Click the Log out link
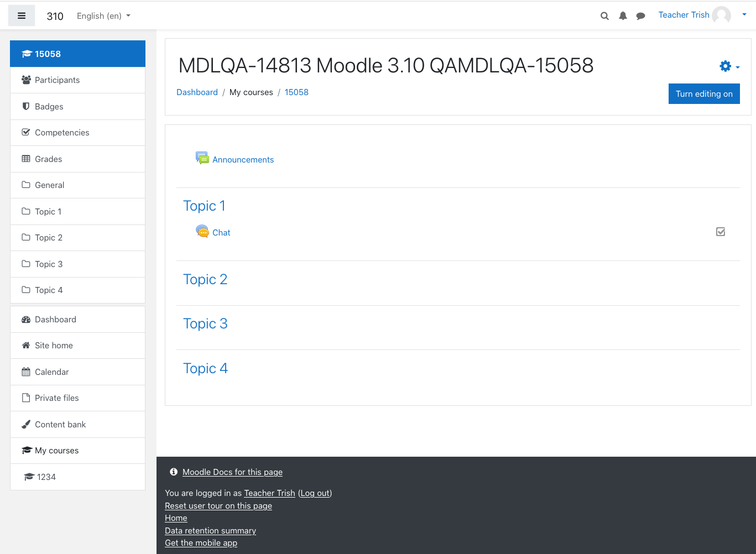The image size is (756, 554). click(315, 493)
